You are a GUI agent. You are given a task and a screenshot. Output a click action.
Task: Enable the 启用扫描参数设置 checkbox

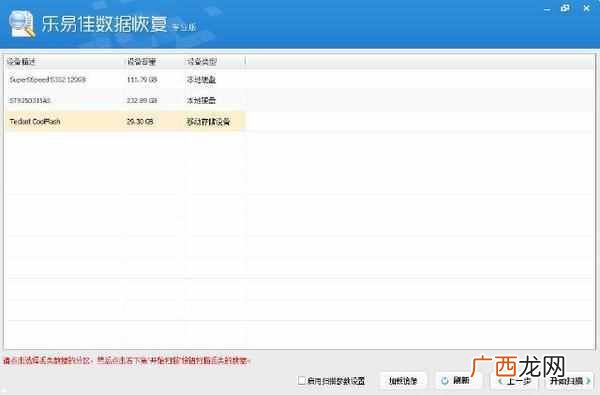coord(302,380)
